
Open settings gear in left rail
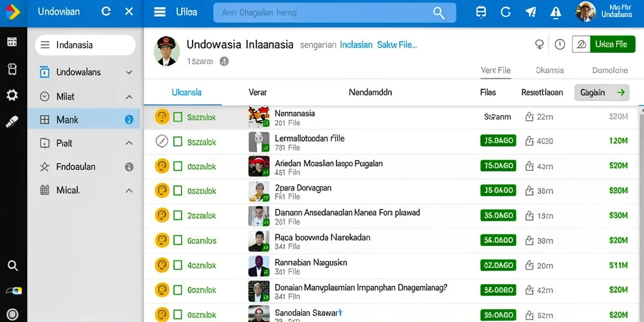12,96
